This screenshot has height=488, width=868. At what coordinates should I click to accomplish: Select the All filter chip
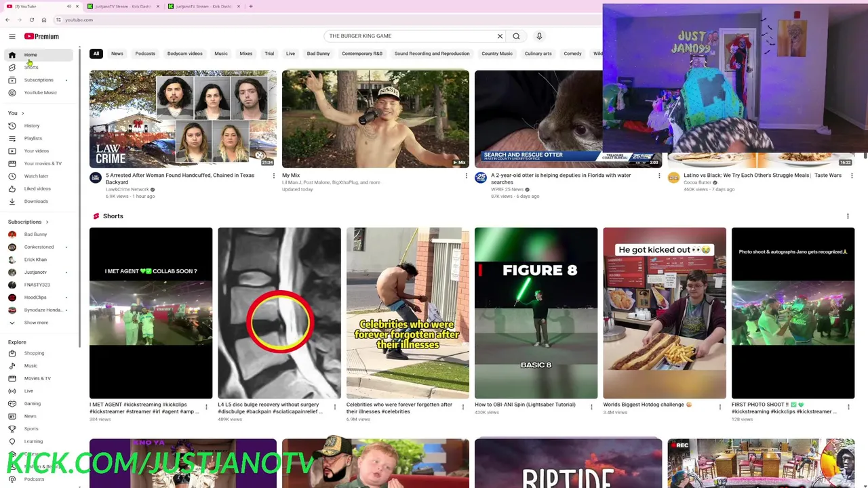click(96, 54)
